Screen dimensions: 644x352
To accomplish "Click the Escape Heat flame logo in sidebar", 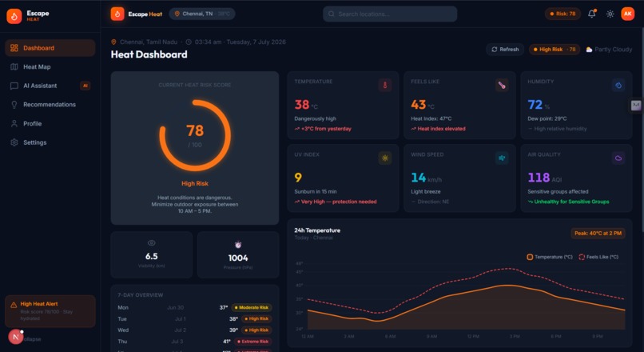I will [x=14, y=16].
